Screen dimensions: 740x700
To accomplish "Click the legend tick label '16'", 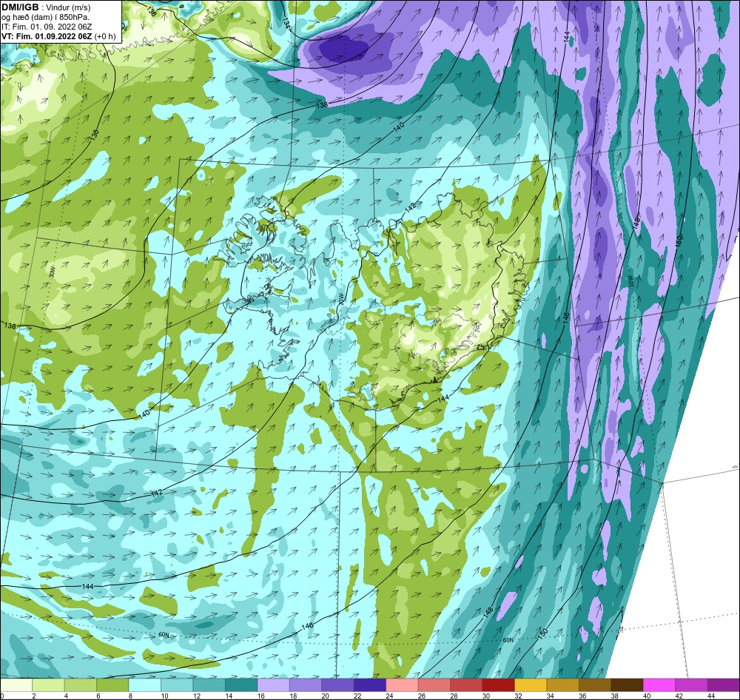I will (260, 696).
